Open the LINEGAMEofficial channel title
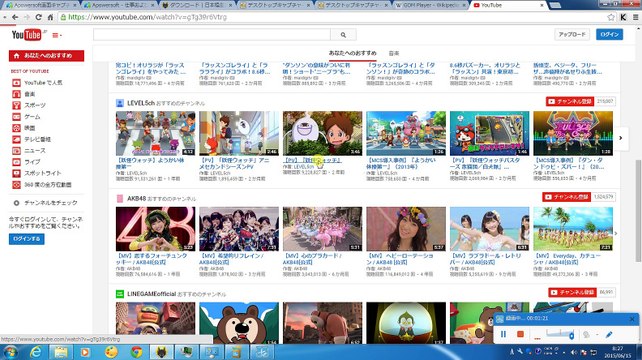The image size is (642, 360). coord(151,294)
